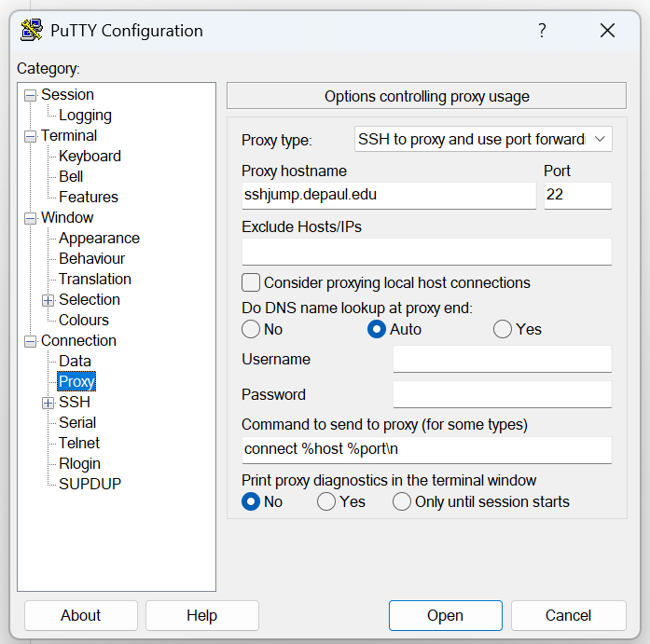Expand the SSH tree node

click(x=48, y=403)
